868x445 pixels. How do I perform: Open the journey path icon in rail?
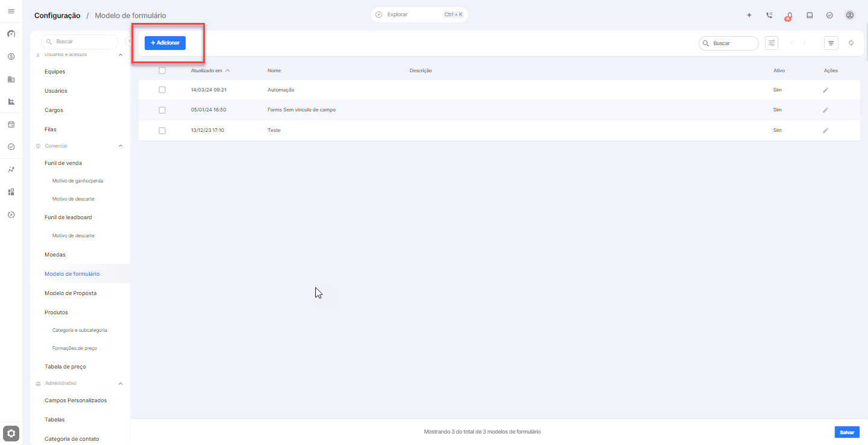(x=11, y=169)
